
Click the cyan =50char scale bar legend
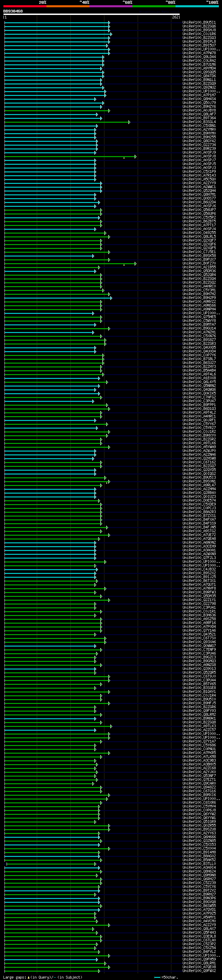tap(165, 977)
